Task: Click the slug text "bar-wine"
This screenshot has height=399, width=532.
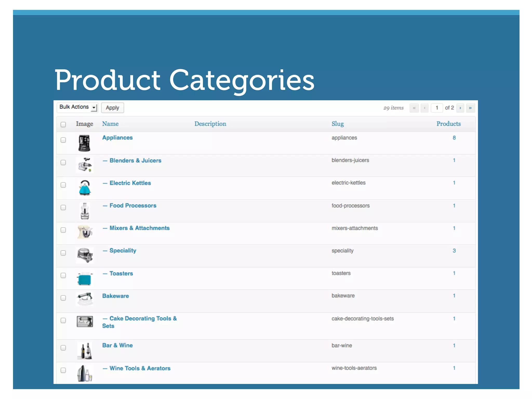Action: coord(342,345)
